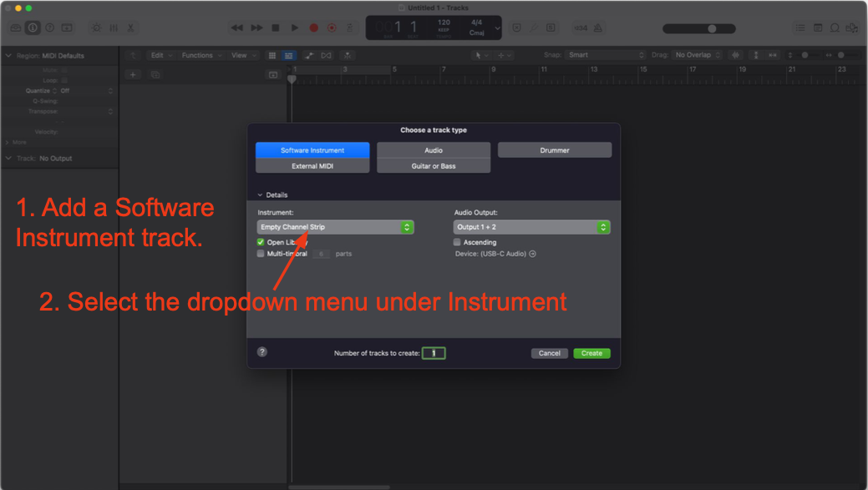Open Editors scissors icon
This screenshot has height=490, width=868.
point(130,28)
